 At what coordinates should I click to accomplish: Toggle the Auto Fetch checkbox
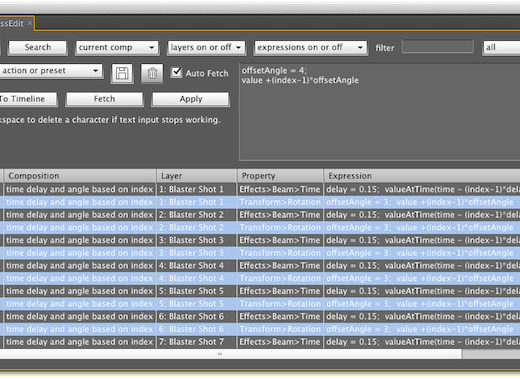tap(176, 72)
